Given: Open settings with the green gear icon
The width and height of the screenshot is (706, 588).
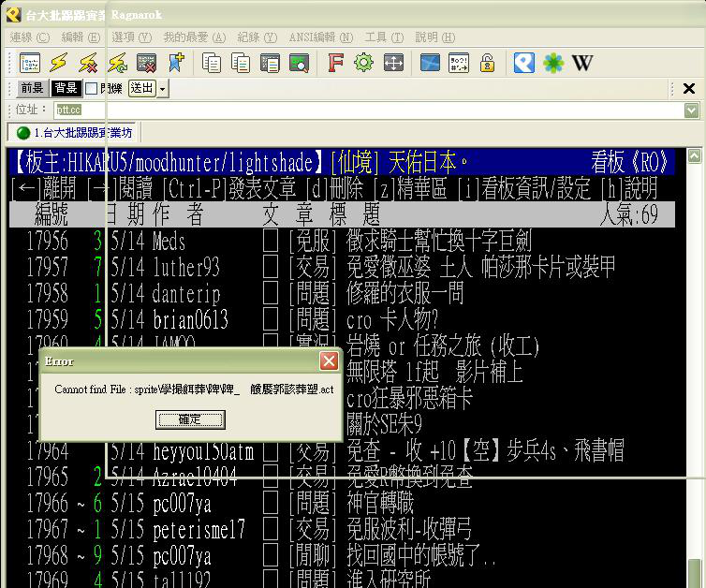Looking at the screenshot, I should (364, 63).
